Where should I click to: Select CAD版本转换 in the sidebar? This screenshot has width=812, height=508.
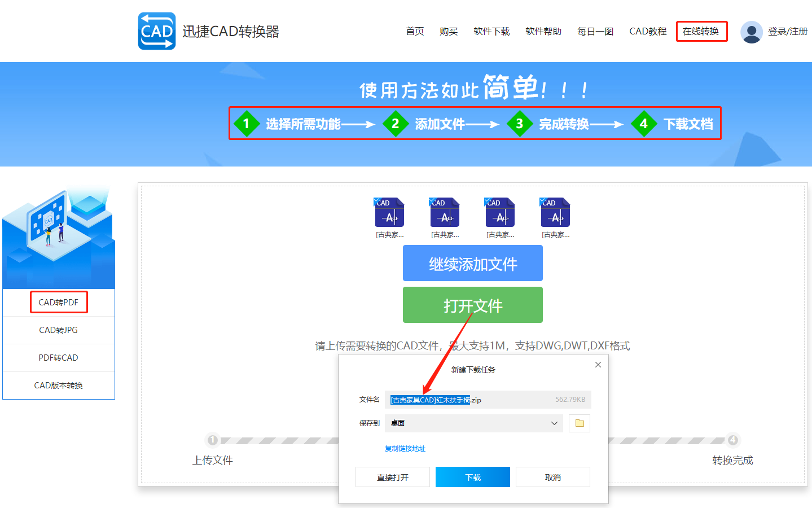pyautogui.click(x=59, y=386)
